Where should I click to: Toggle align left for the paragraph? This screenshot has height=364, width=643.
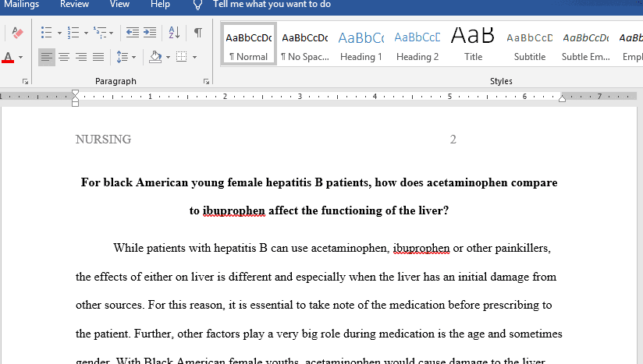[x=47, y=57]
